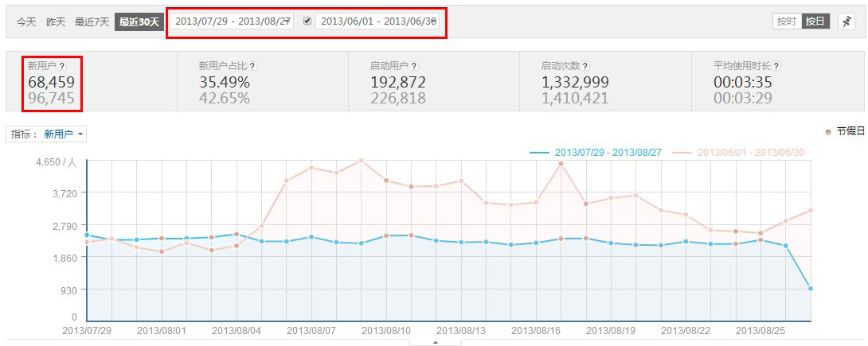The image size is (868, 346).
Task: Click the 启动用户 192,872 summary card
Action: 434,82
